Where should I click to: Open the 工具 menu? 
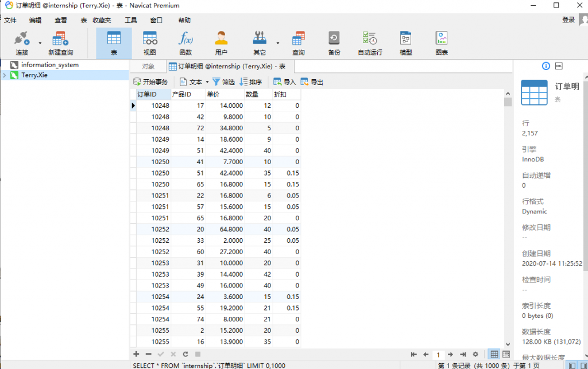click(x=131, y=20)
